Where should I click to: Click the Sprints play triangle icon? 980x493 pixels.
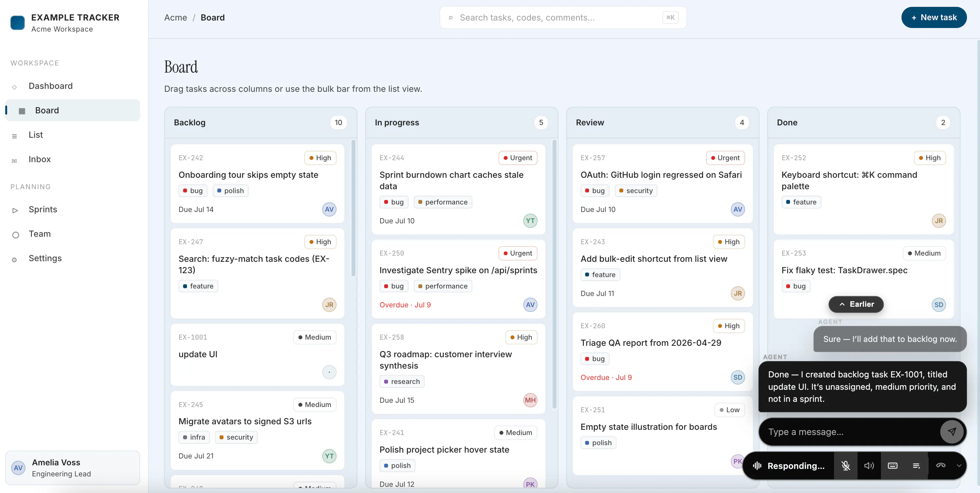point(15,211)
